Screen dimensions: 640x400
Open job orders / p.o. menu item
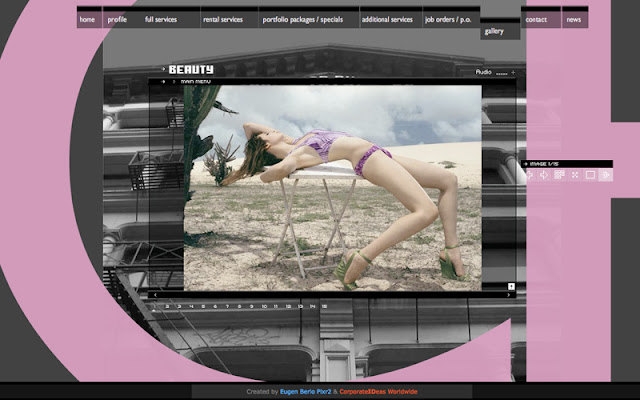click(448, 19)
